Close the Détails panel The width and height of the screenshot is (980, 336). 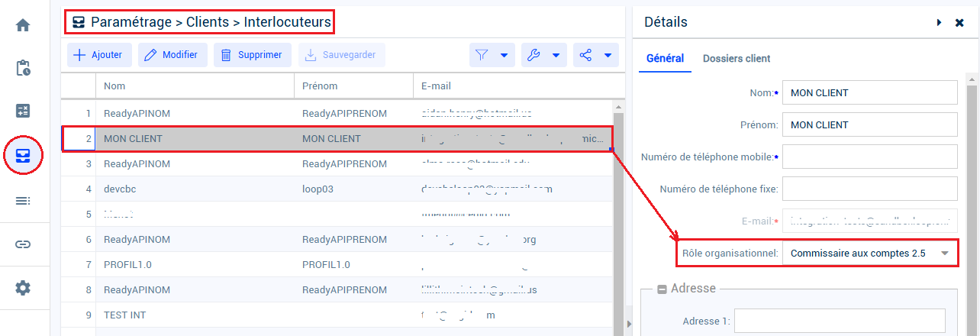[x=959, y=23]
